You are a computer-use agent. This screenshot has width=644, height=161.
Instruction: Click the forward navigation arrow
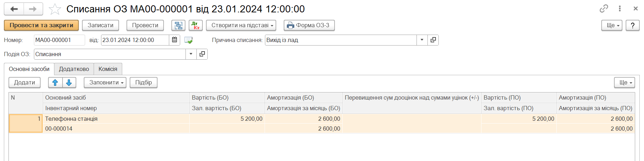[x=33, y=9]
